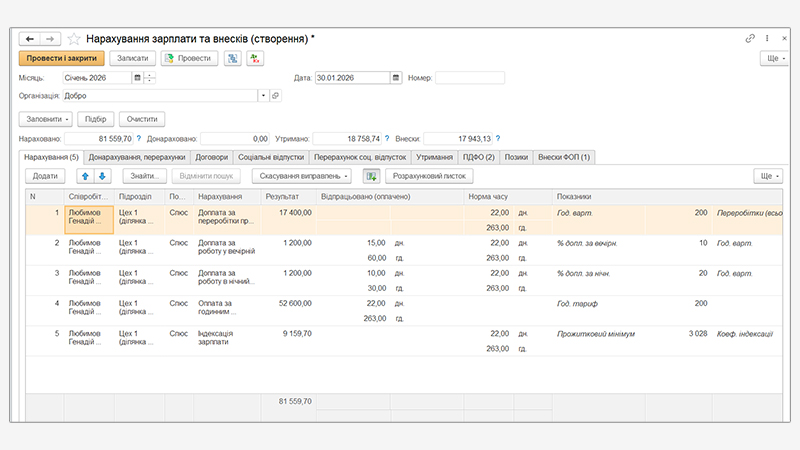This screenshot has width=800, height=450.
Task: Move row down with blue down arrow
Action: pyautogui.click(x=100, y=176)
